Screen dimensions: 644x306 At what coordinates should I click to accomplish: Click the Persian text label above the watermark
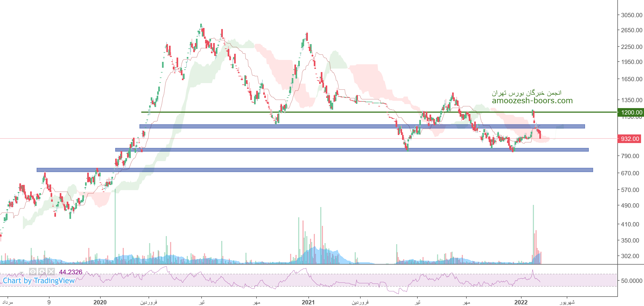[x=526, y=93]
